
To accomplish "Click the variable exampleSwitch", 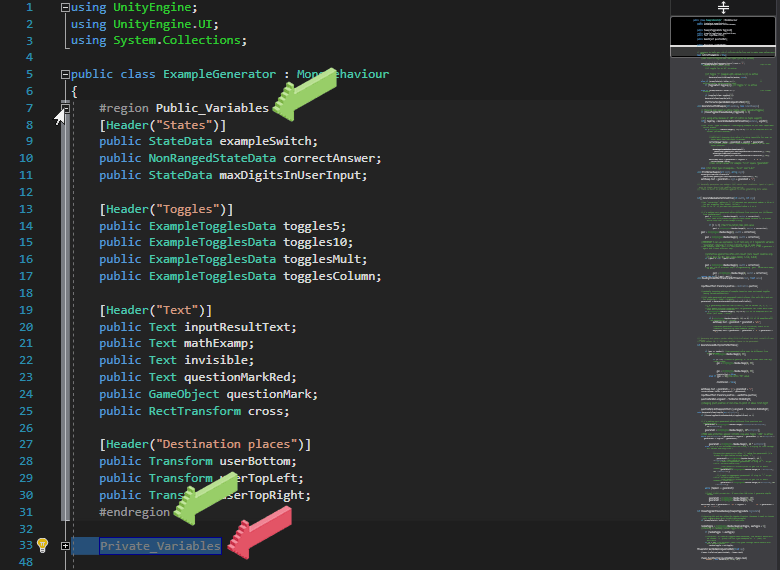I will [x=266, y=141].
